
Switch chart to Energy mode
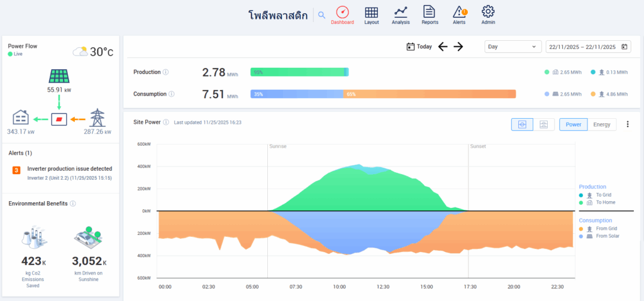pyautogui.click(x=602, y=124)
